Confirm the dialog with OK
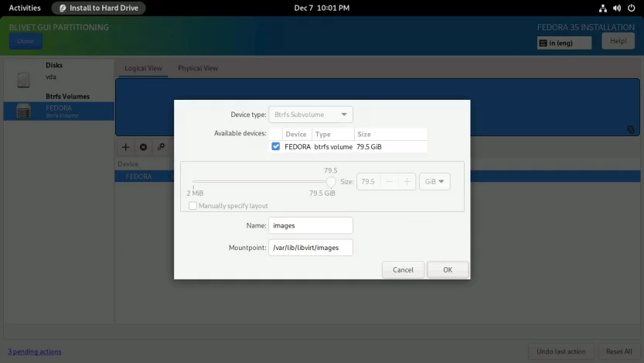 point(448,269)
